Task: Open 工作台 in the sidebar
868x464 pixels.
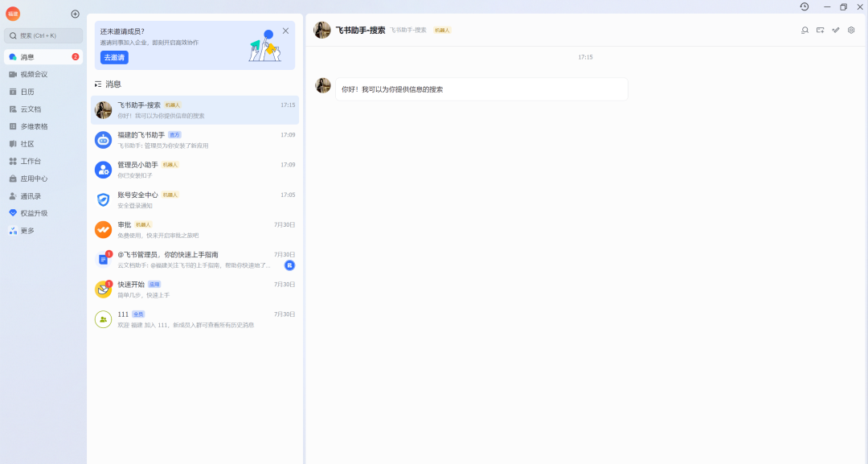Action: 31,161
